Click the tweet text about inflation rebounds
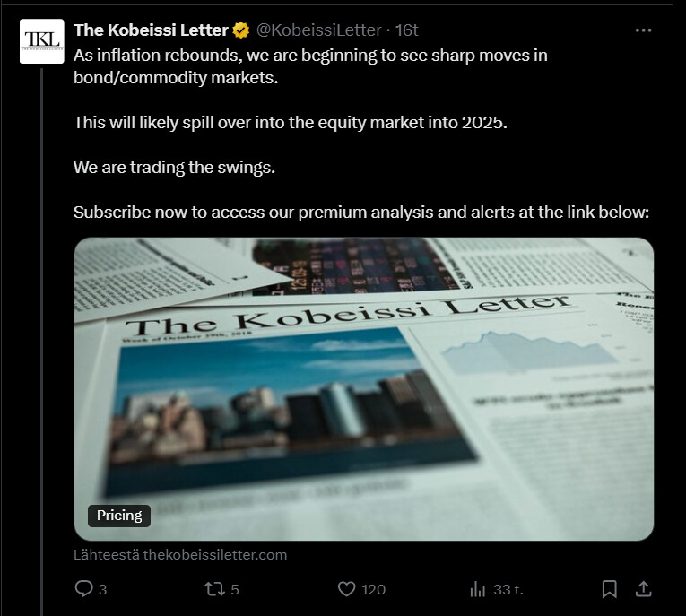Screen dimensions: 686x616 [310, 66]
